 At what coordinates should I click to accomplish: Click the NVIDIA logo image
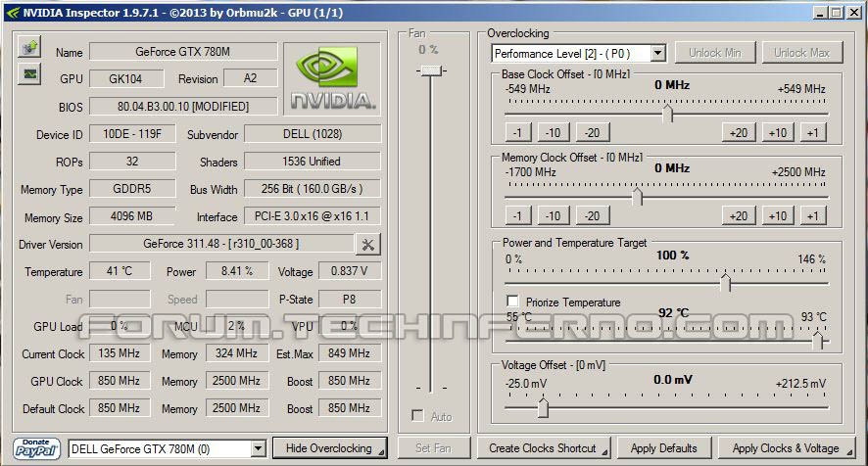(x=332, y=78)
